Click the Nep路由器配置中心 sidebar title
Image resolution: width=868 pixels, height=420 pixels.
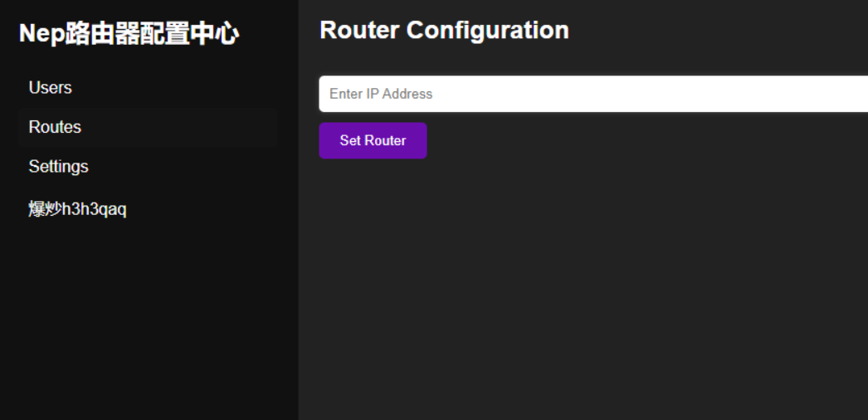129,34
